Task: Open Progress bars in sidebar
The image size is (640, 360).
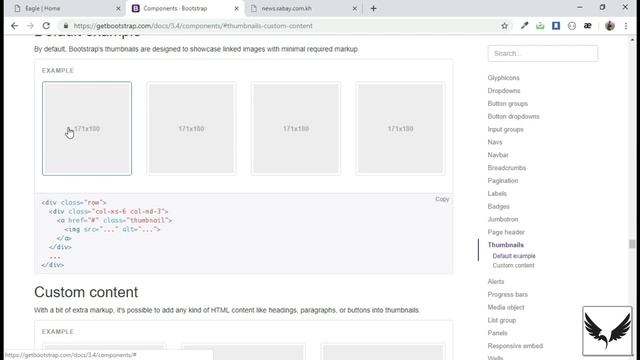Action: tap(507, 294)
